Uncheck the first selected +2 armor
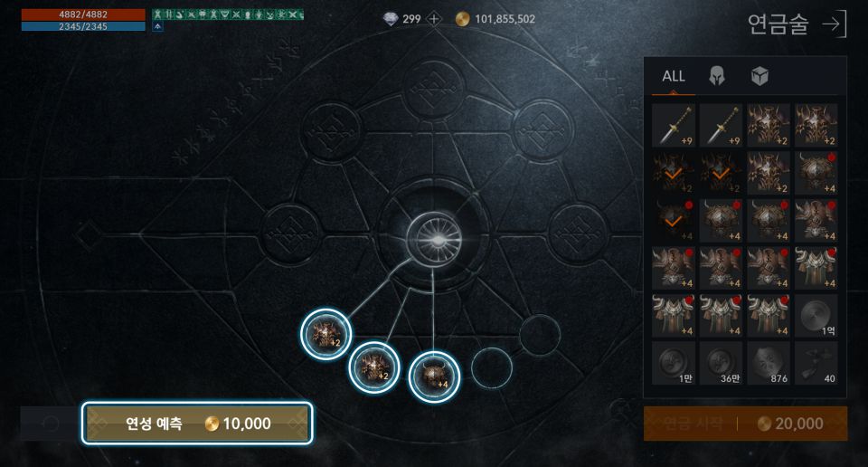Image resolution: width=868 pixels, height=467 pixels. coord(673,173)
